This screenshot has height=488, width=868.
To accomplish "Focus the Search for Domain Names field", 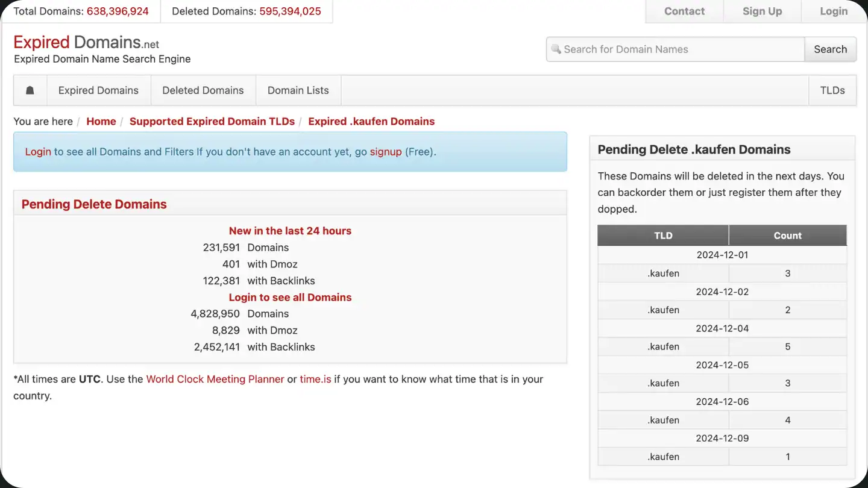I will pos(675,49).
